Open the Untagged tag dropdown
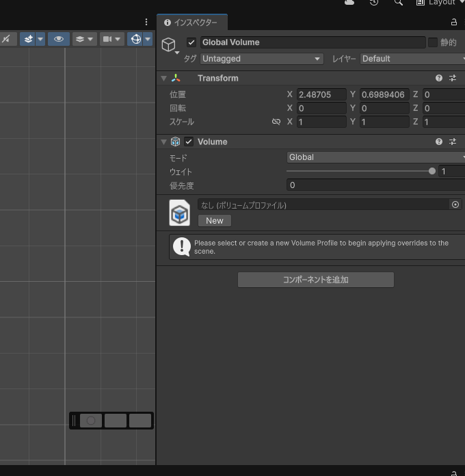 point(261,59)
